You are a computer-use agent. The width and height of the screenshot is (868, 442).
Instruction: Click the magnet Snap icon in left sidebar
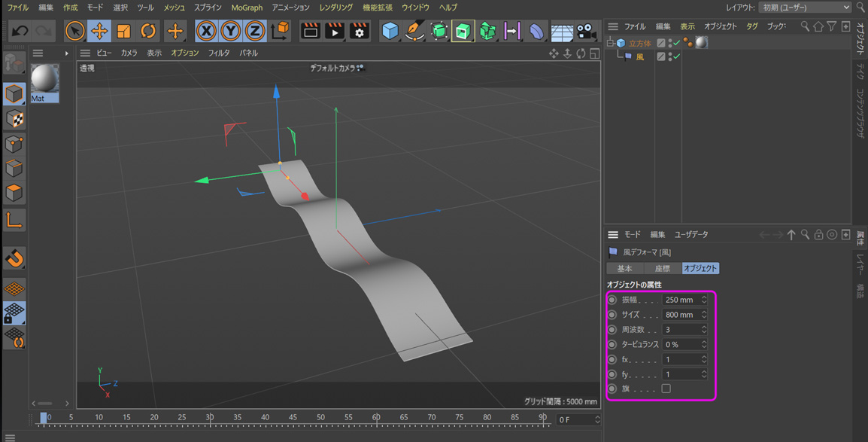pos(14,258)
